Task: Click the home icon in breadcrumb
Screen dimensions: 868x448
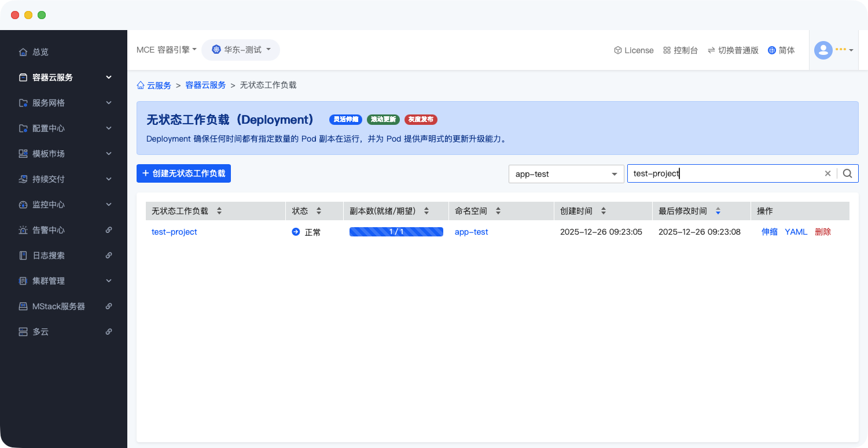Action: [x=141, y=86]
